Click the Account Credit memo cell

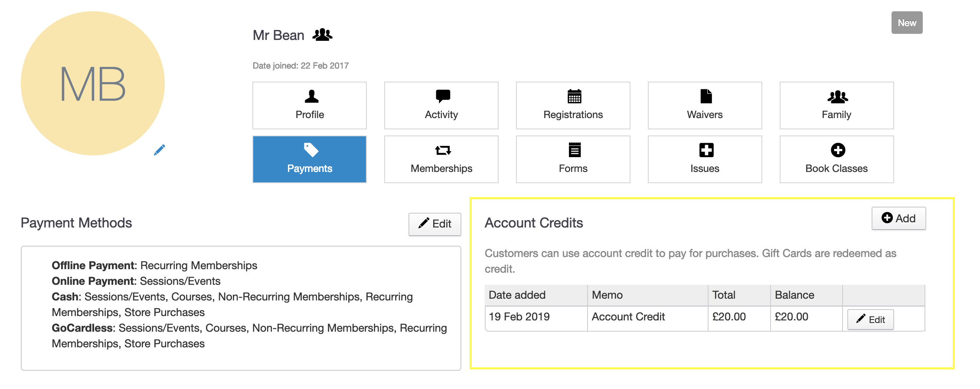click(628, 317)
